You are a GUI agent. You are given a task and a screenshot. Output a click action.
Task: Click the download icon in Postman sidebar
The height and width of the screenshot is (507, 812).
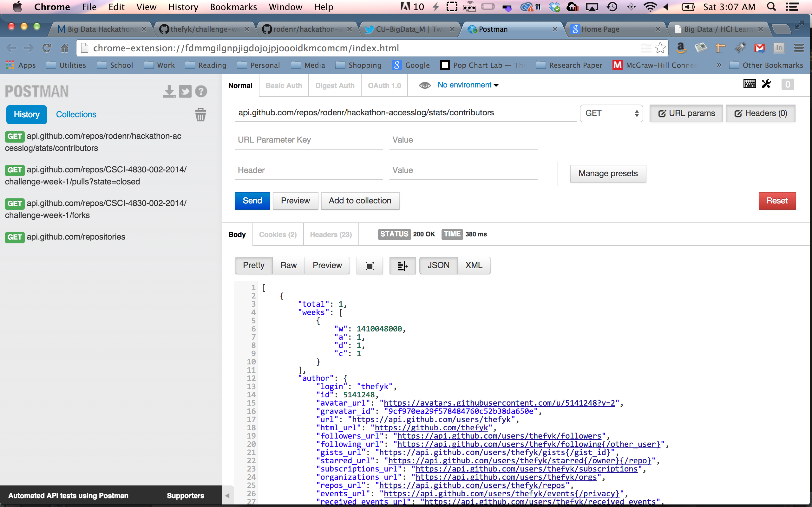point(169,91)
